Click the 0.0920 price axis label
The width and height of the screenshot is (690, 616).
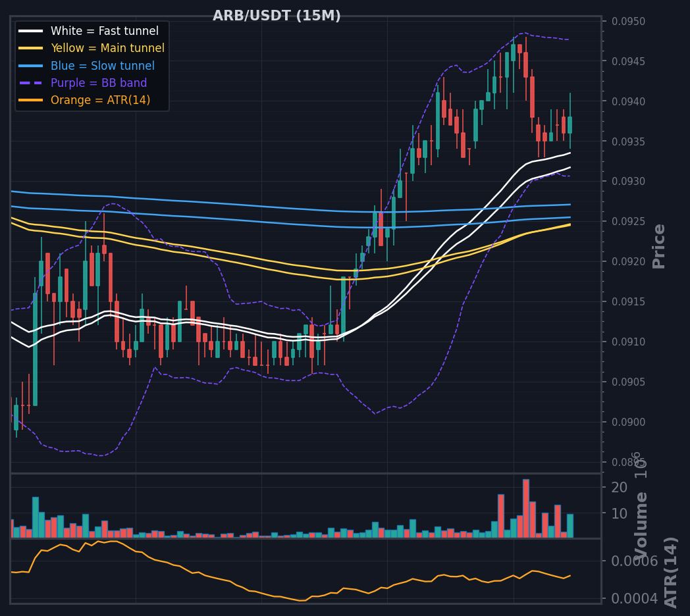click(x=628, y=261)
